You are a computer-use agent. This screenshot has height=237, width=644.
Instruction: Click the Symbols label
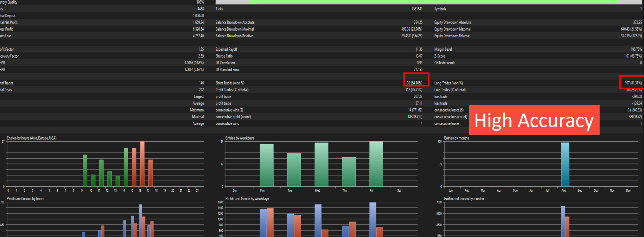[x=440, y=9]
